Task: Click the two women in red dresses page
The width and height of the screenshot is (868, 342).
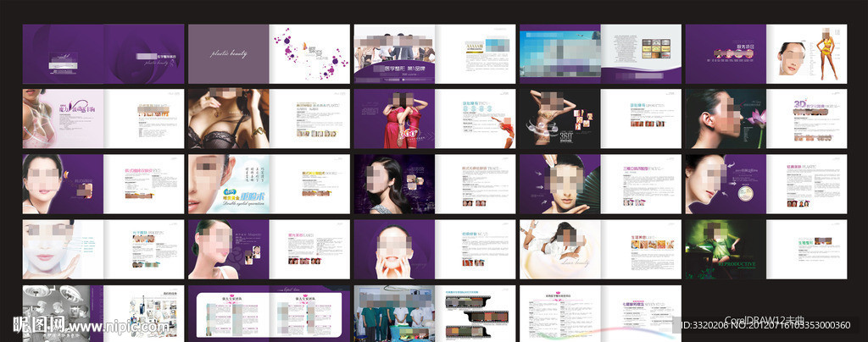Action: pyautogui.click(x=394, y=119)
